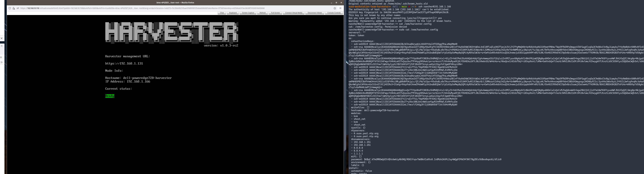Bookmark this page with the star icon
Viewport: 644px width, 174px height.
[335, 8]
